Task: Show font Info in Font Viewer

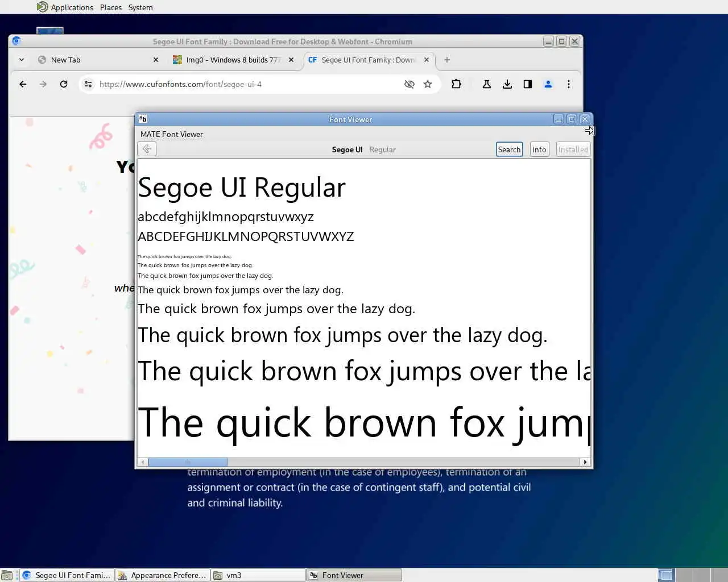Action: pos(539,149)
